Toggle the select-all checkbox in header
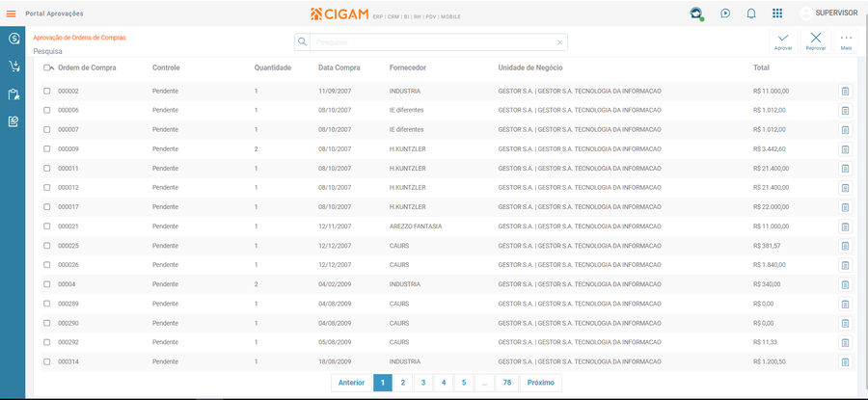 tap(47, 67)
